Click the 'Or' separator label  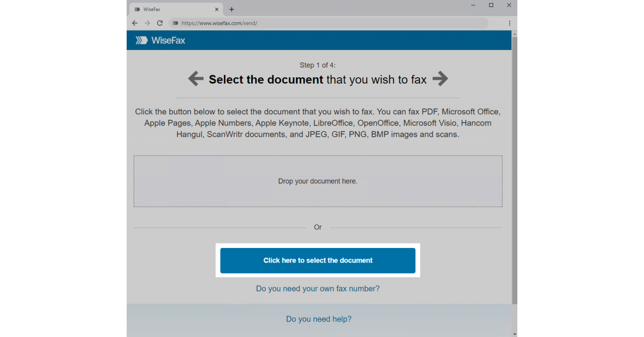click(x=318, y=228)
